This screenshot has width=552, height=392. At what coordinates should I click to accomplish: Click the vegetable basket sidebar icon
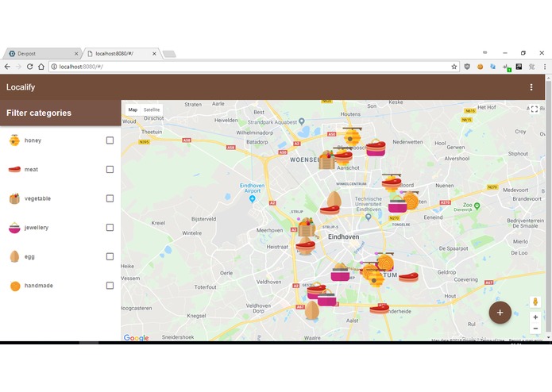point(14,198)
